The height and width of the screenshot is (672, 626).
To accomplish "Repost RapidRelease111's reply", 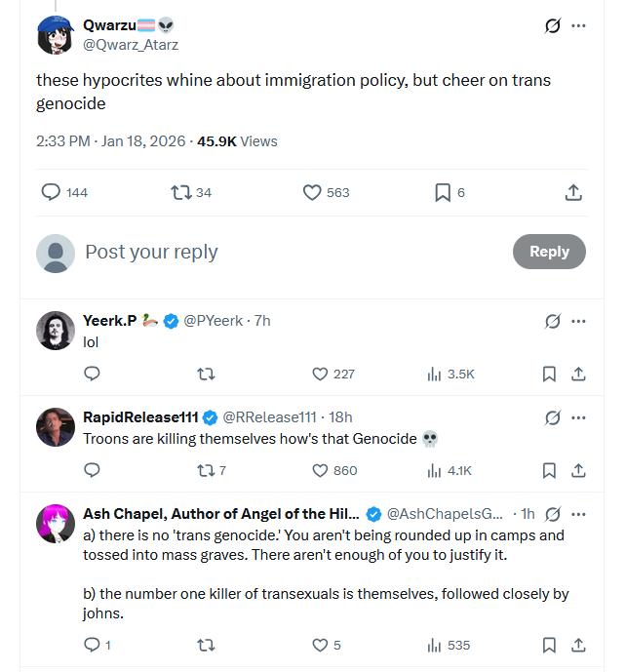I will 205,470.
